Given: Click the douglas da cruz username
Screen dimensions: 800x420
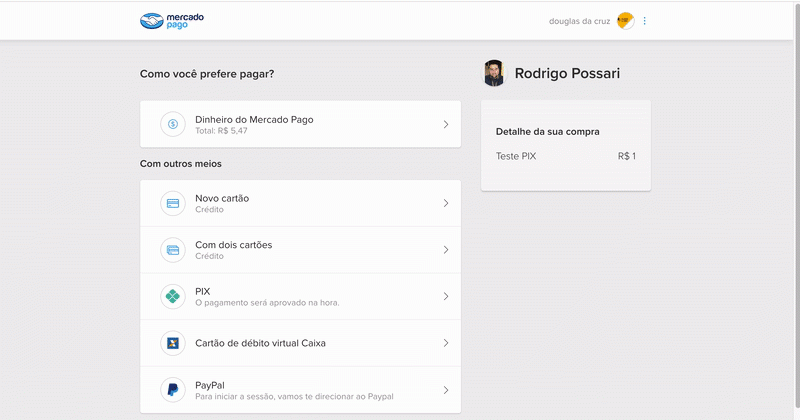Looking at the screenshot, I should pos(579,21).
